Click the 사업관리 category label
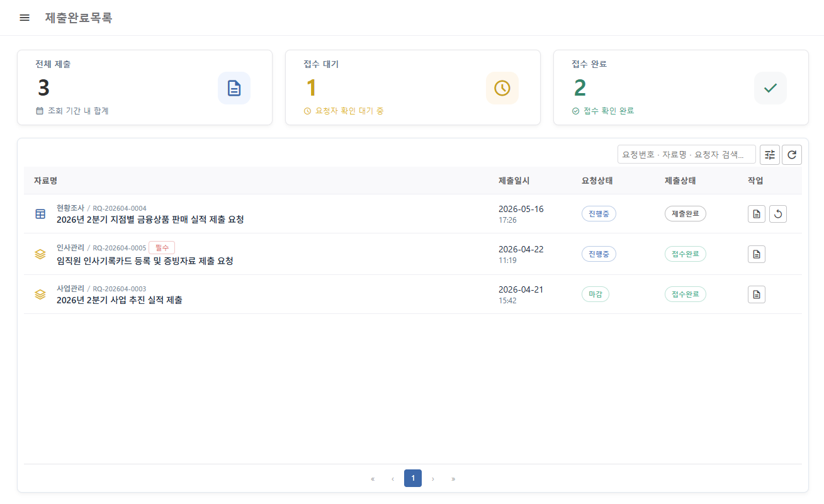This screenshot has height=504, width=824. coord(71,288)
